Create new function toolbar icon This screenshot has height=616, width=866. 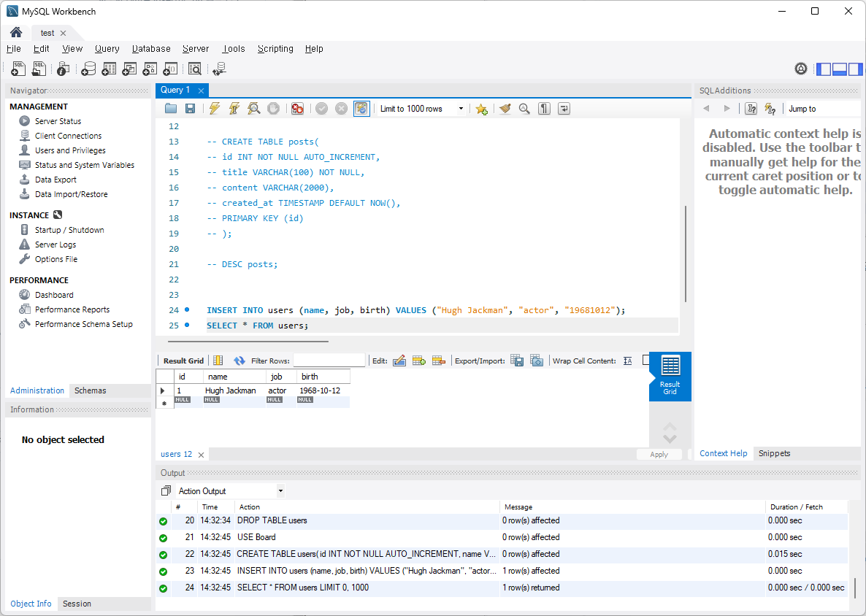tap(171, 69)
